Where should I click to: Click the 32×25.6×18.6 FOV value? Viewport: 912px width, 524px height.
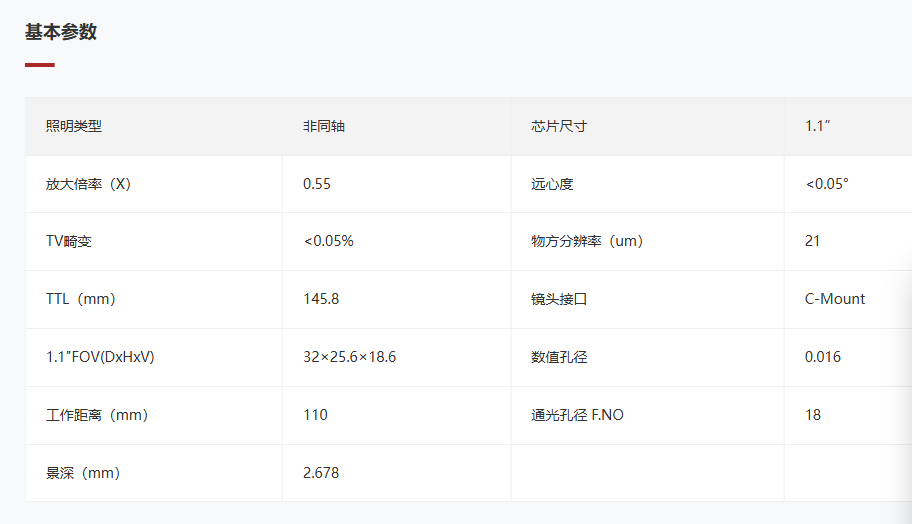pyautogui.click(x=349, y=357)
